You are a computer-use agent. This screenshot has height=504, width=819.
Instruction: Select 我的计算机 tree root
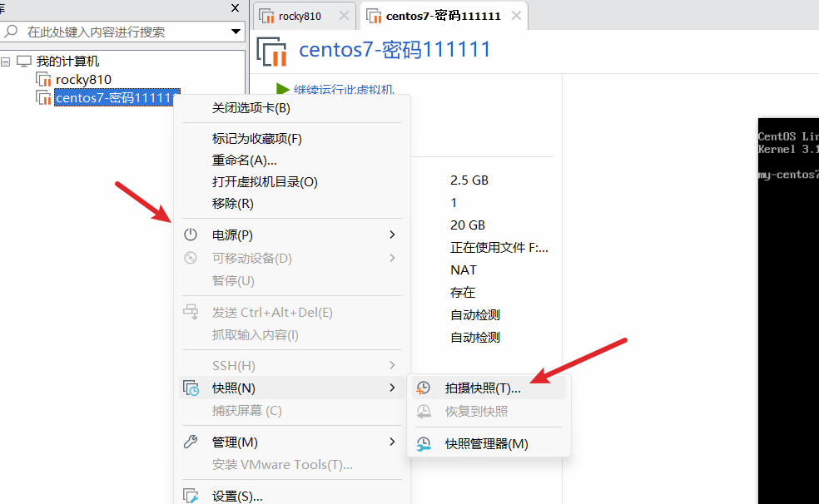(x=67, y=61)
